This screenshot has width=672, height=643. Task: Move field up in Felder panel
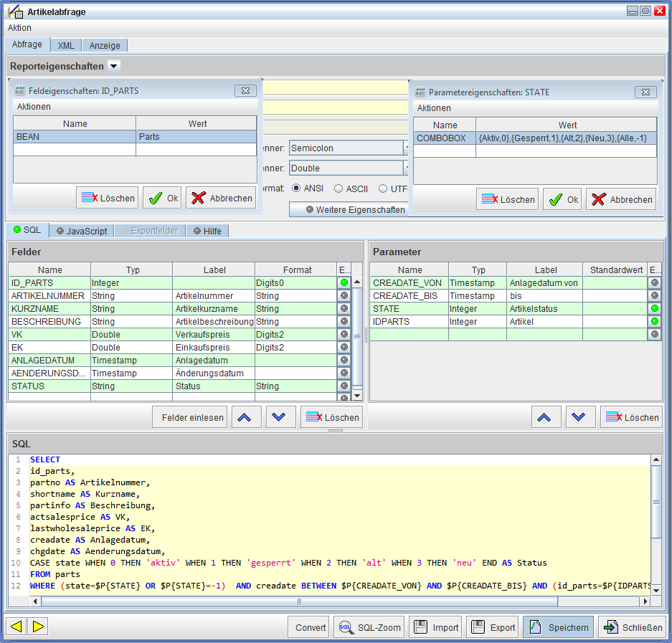tap(246, 417)
